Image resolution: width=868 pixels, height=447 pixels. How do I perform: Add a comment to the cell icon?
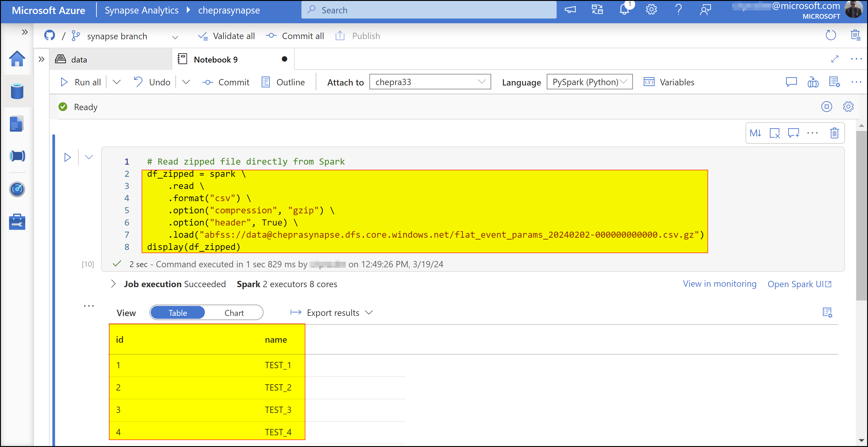click(793, 133)
